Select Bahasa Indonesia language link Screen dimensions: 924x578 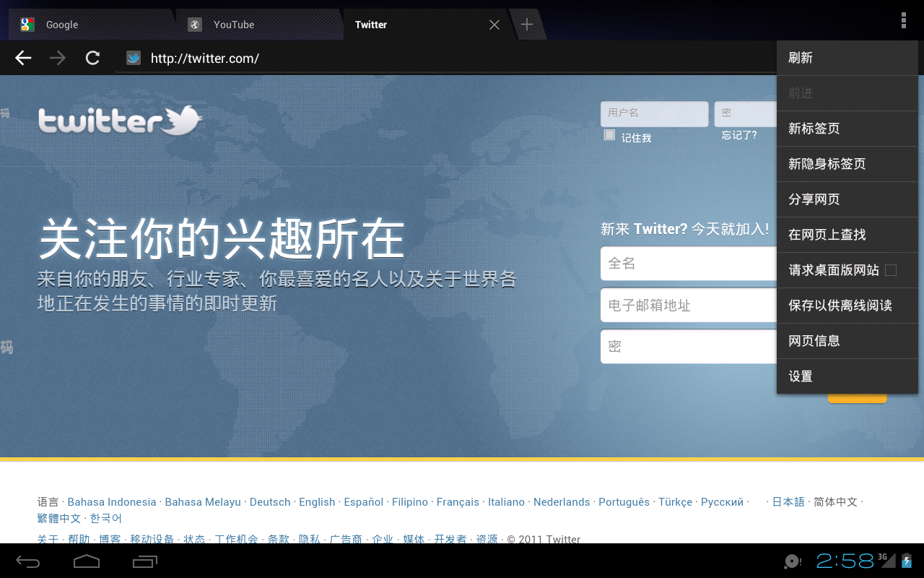[112, 502]
